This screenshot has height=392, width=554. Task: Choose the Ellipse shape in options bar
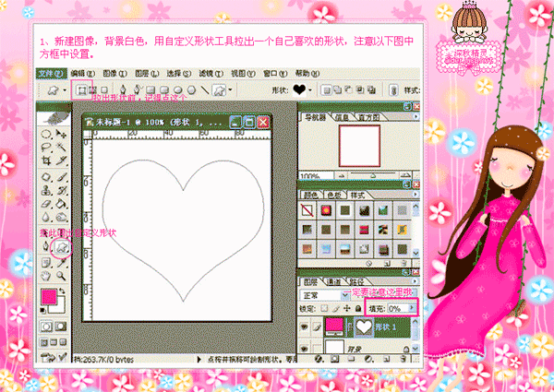(178, 90)
